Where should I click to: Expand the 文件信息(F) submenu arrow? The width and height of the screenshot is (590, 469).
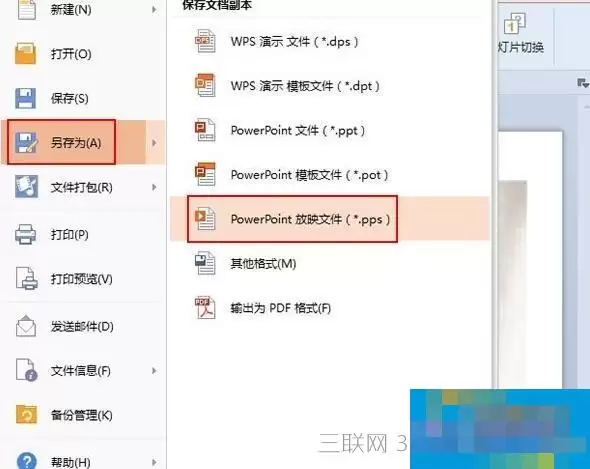click(154, 371)
